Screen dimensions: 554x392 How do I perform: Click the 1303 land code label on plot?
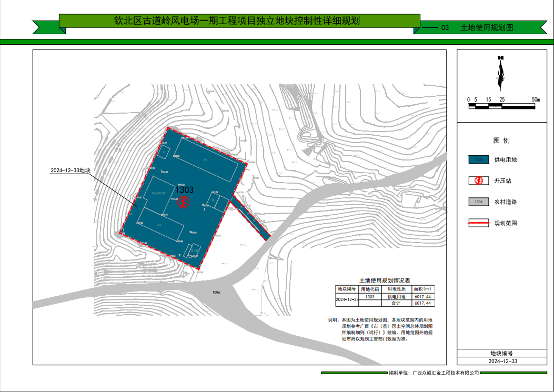pos(184,190)
